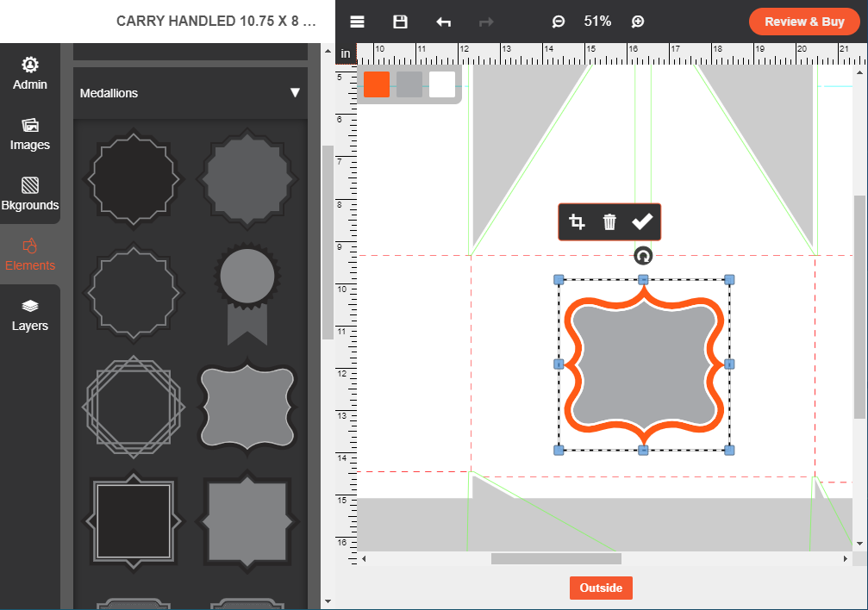868x610 pixels.
Task: Click the bottom-right resize handle of selection
Action: (729, 451)
